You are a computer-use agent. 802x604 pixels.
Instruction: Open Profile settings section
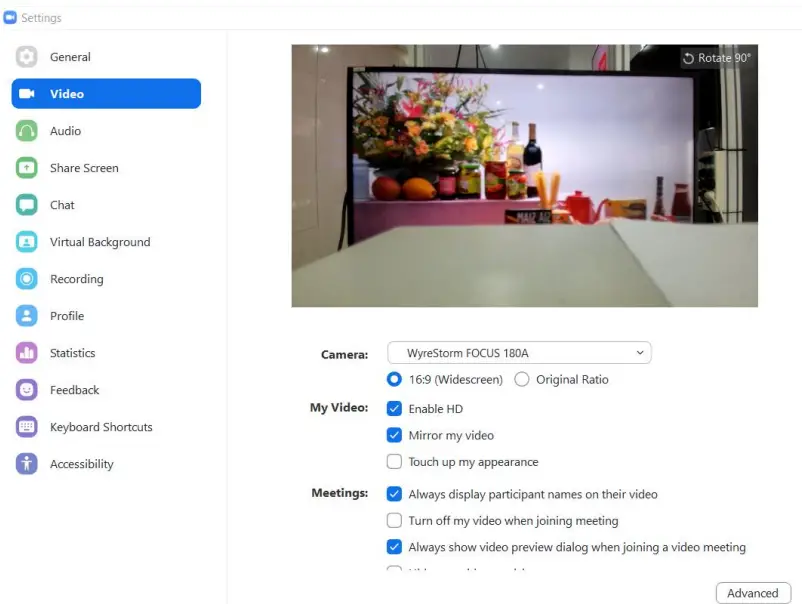106,316
